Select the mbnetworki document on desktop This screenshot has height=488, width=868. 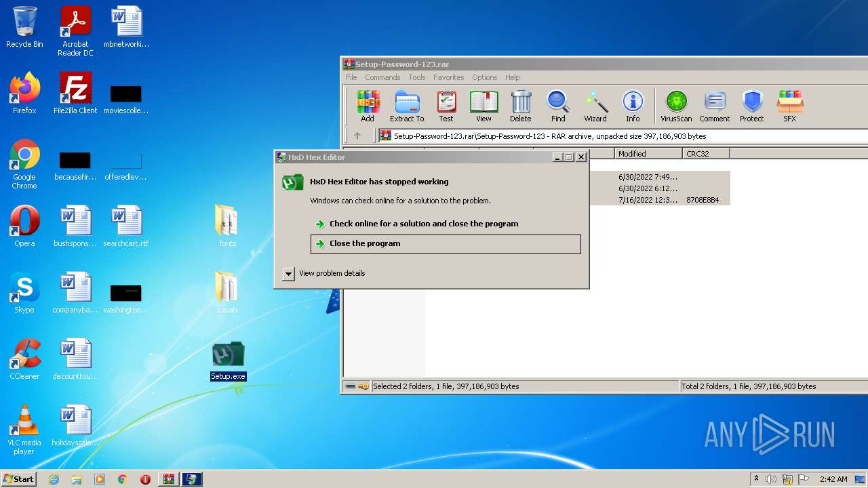coord(126,27)
